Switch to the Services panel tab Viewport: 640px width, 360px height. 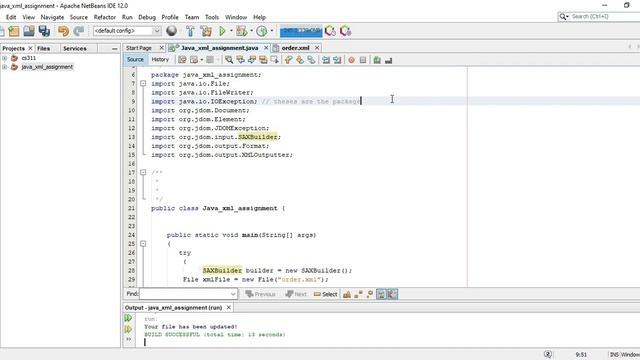pos(75,48)
